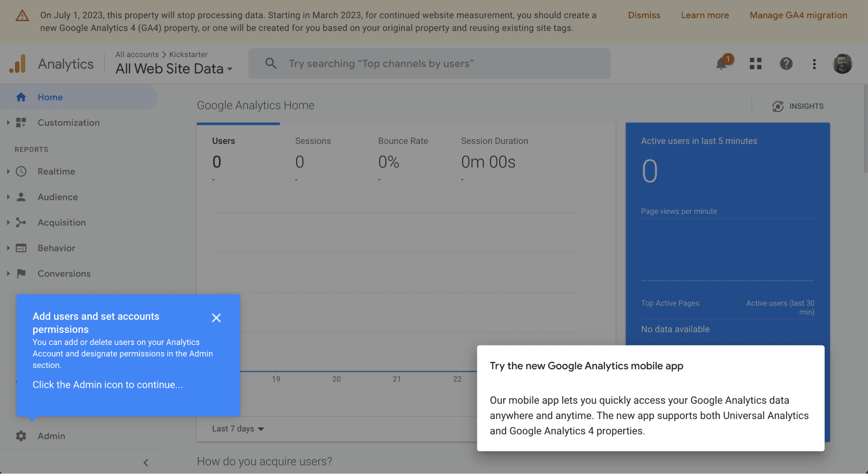
Task: Open the three-dot more options menu
Action: pos(814,64)
